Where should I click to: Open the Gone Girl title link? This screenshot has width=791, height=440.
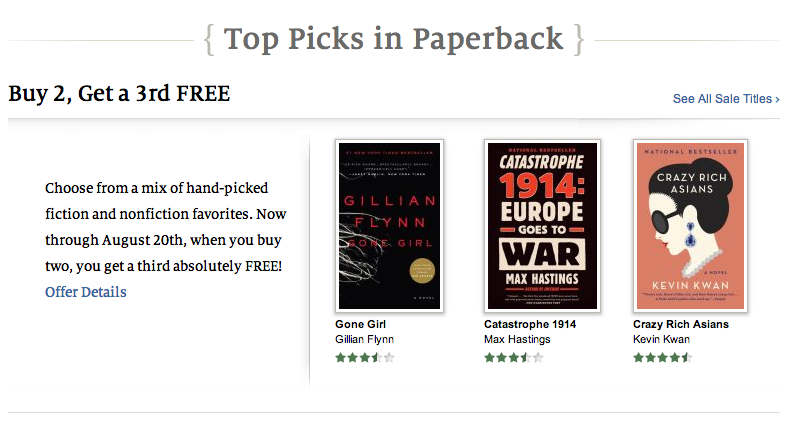pos(361,325)
